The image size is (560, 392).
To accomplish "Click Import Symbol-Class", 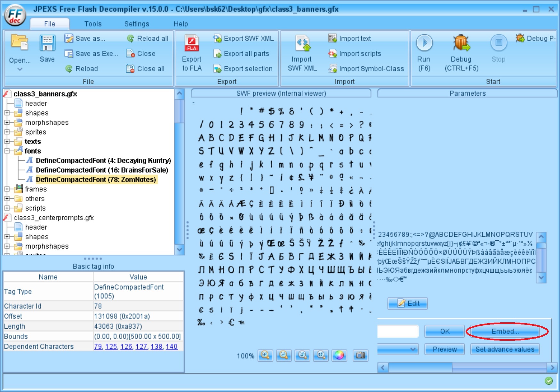I will 366,68.
